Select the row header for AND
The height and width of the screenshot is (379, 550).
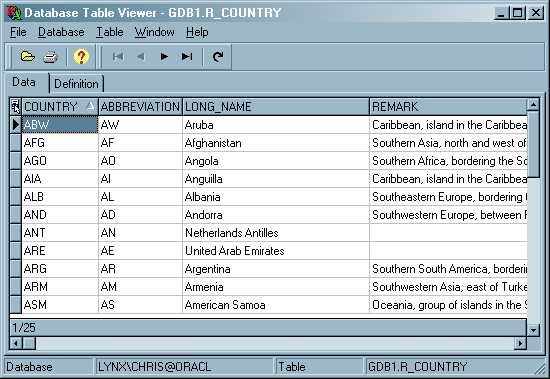15,214
